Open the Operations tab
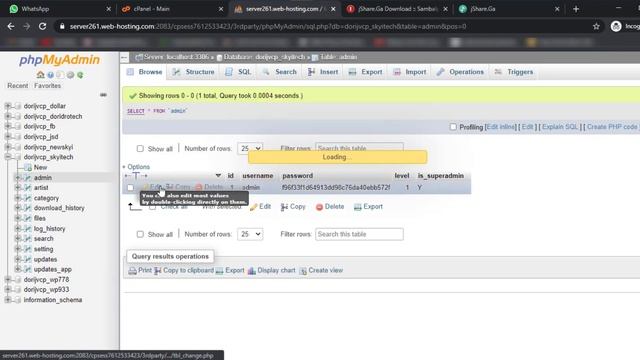The height and width of the screenshot is (360, 640). (460, 72)
